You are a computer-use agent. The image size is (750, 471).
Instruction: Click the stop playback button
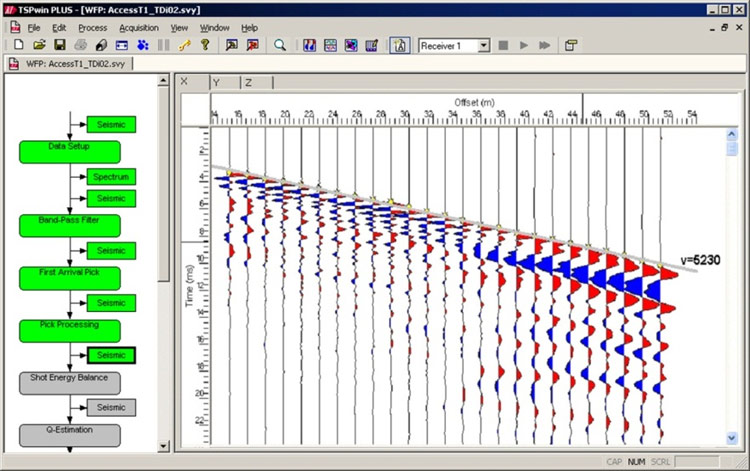503,45
